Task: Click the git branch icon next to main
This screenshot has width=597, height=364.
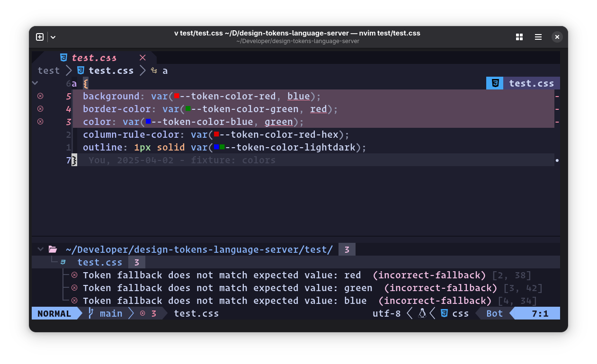Action: [90, 313]
